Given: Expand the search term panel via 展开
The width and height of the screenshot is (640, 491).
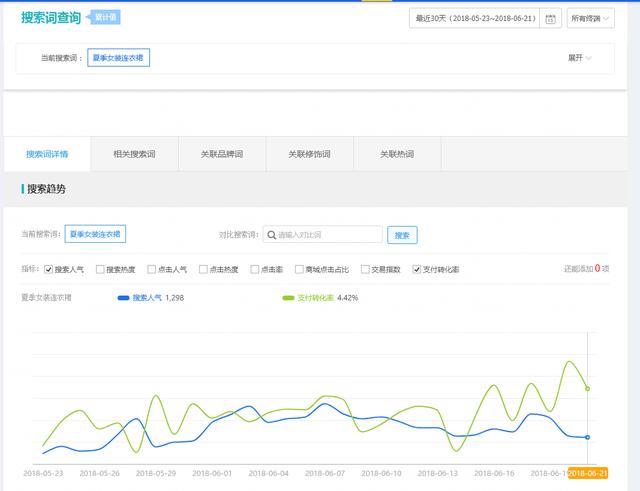Looking at the screenshot, I should (580, 58).
